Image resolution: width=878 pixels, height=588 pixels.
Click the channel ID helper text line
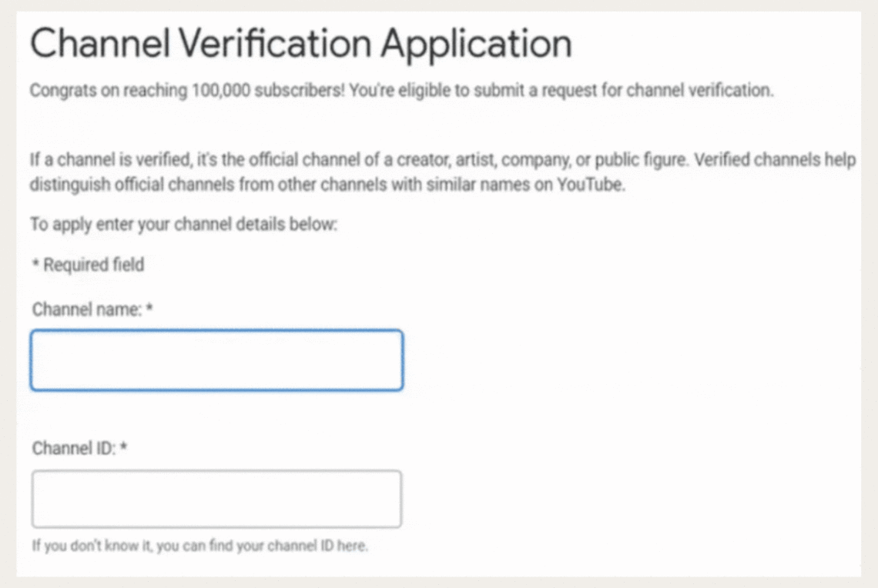coord(200,546)
